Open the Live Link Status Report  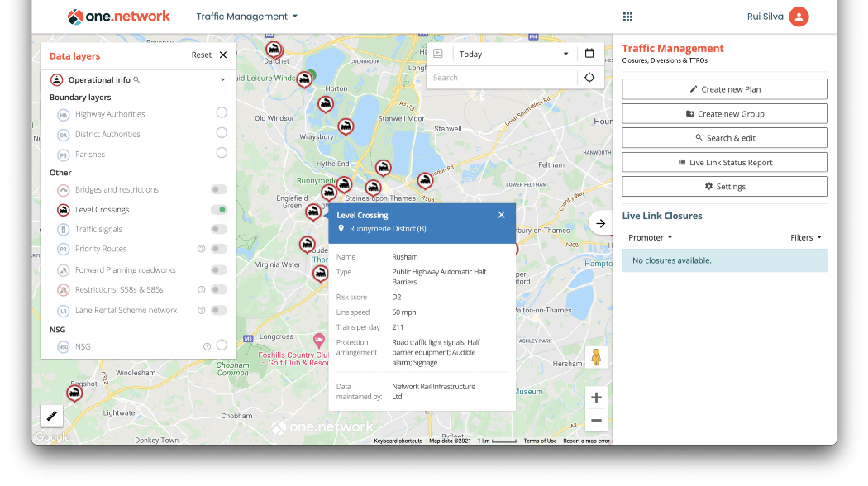(x=724, y=163)
